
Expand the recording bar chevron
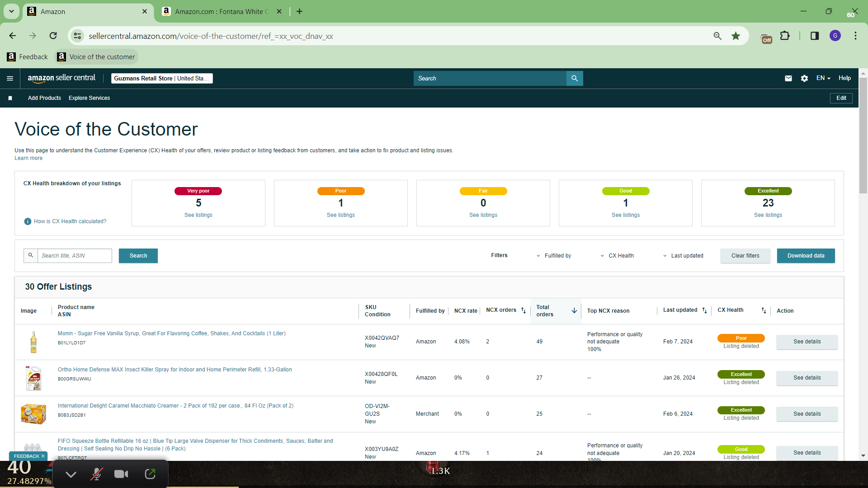[71, 474]
